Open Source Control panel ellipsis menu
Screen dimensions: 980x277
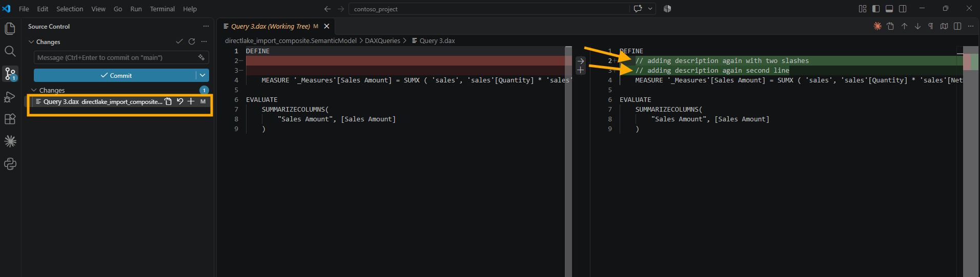206,26
